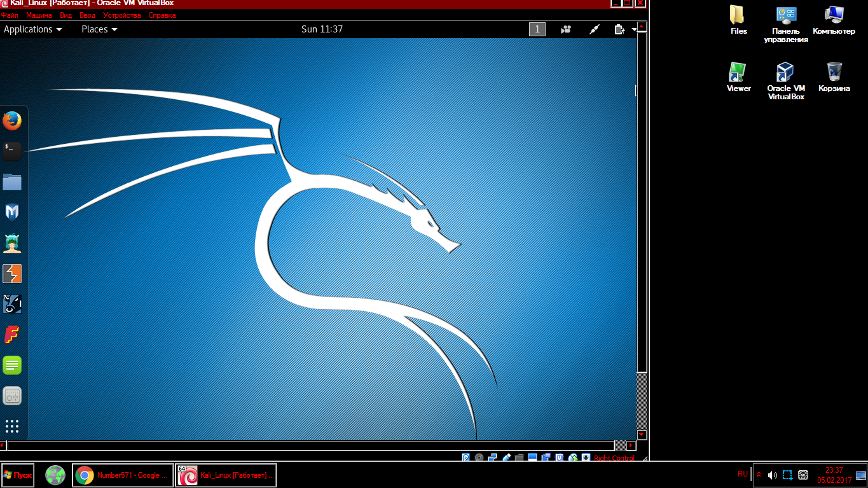The height and width of the screenshot is (488, 868).
Task: Click the VM window vertical scrollbar down arrow
Action: click(x=642, y=435)
